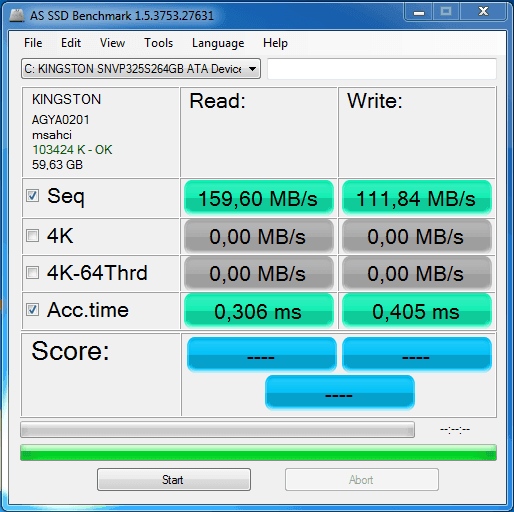
Task: Click the Abort button
Action: 362,480
